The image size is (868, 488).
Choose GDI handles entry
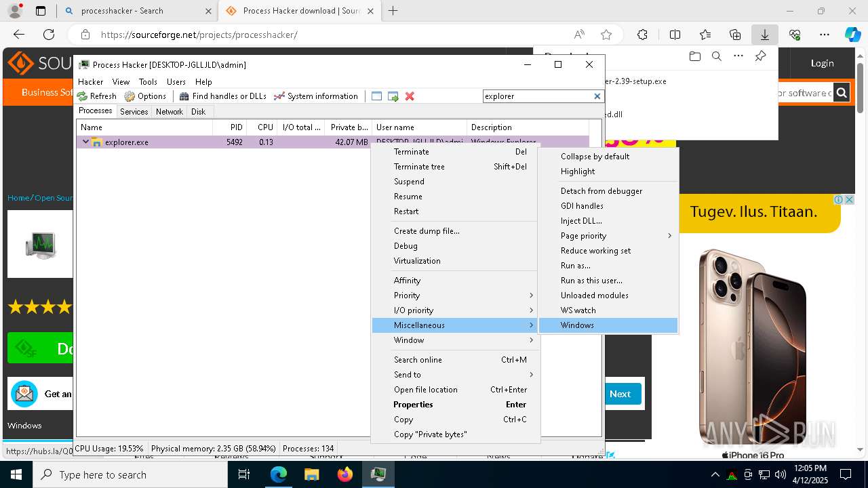608,206
